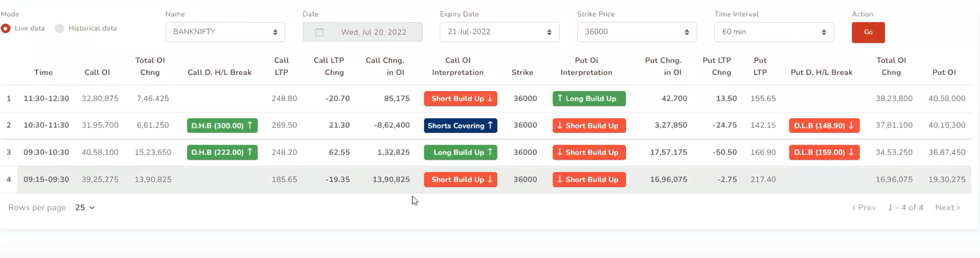Viewport: 980px width, 258px height.
Task: Click the Date field showing Jul 20, 2022
Action: [373, 32]
